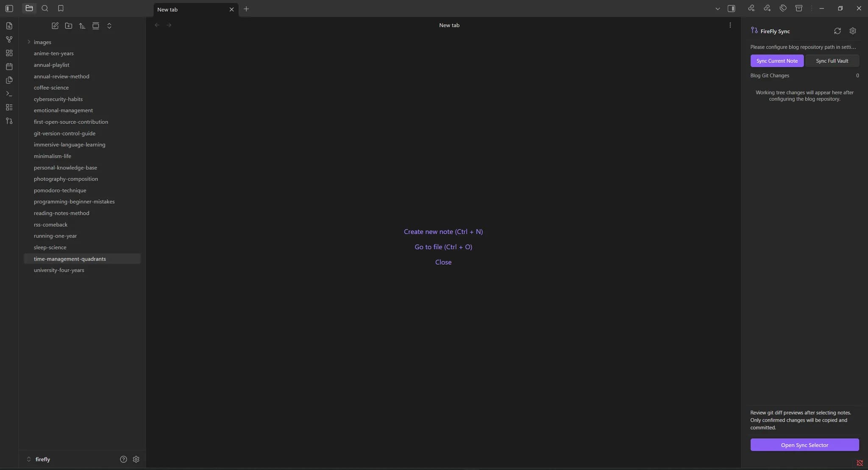The width and height of the screenshot is (868, 470).
Task: Open the time-management-quadrants note
Action: (x=82, y=259)
